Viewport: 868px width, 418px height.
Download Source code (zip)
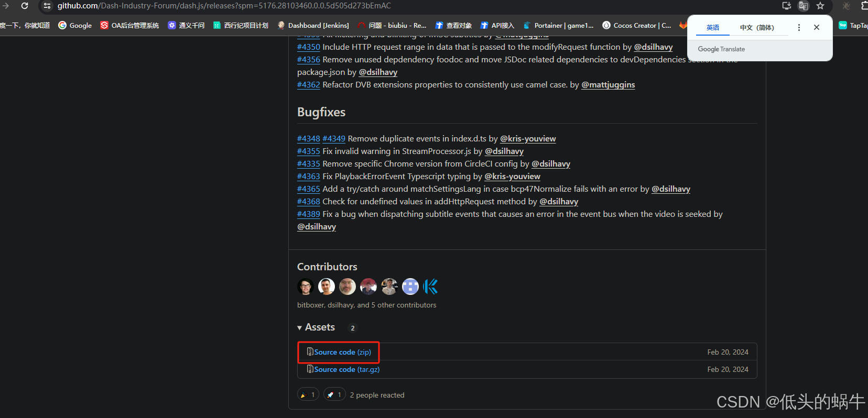click(339, 352)
